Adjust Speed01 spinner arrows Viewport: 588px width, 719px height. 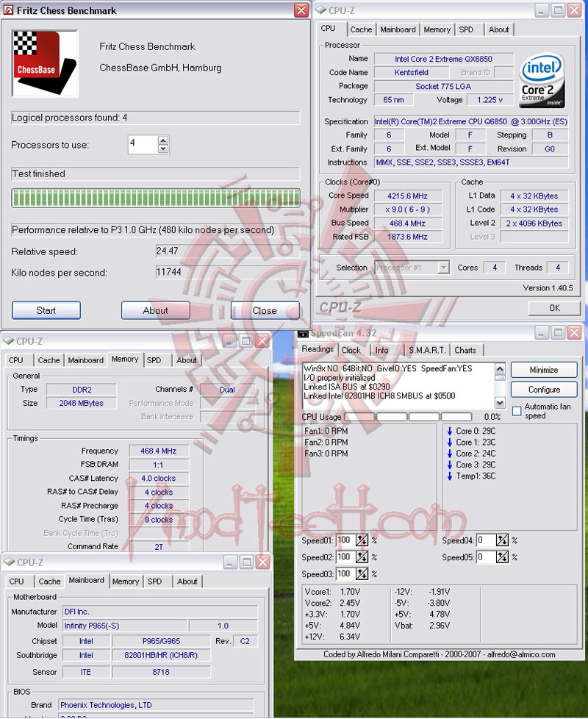362,540
